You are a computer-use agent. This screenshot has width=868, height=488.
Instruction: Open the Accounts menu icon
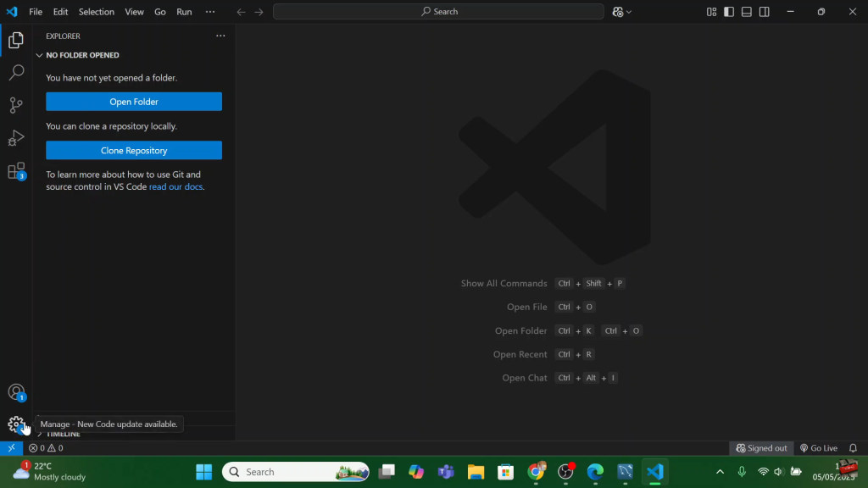pyautogui.click(x=16, y=392)
